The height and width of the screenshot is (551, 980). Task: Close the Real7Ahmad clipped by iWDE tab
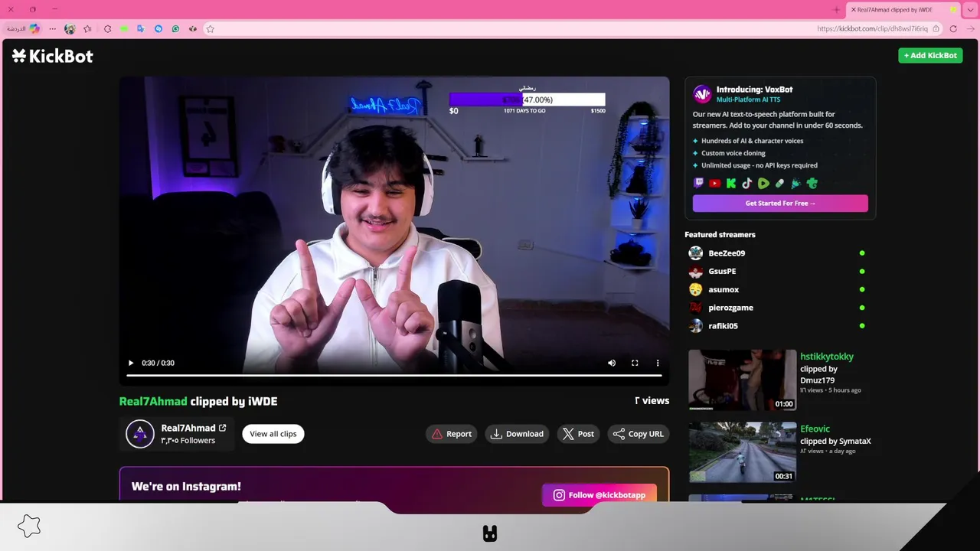point(854,10)
